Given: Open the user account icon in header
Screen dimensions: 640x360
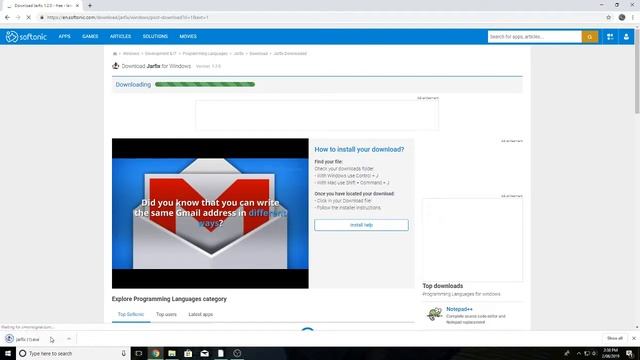Looking at the screenshot, I should 626,37.
